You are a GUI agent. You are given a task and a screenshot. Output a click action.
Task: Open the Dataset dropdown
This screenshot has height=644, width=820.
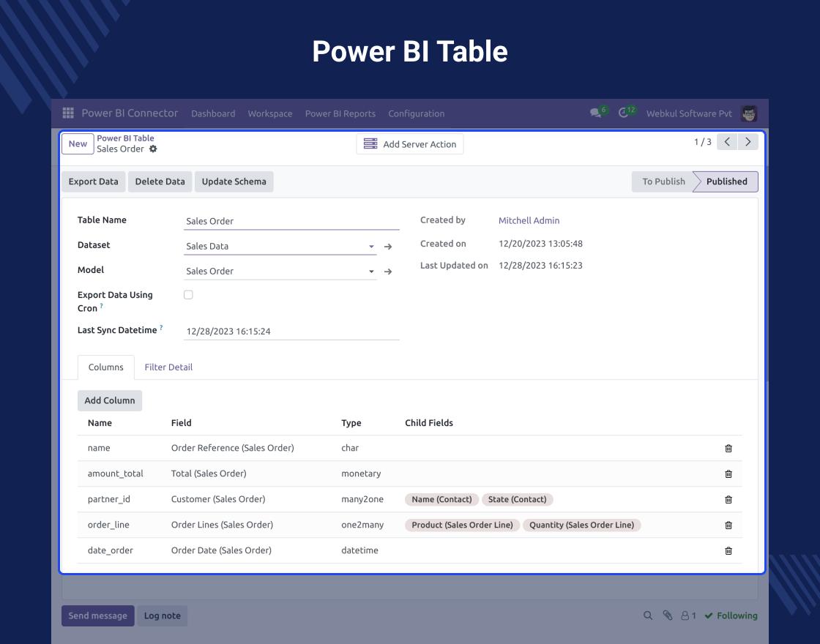tap(370, 246)
